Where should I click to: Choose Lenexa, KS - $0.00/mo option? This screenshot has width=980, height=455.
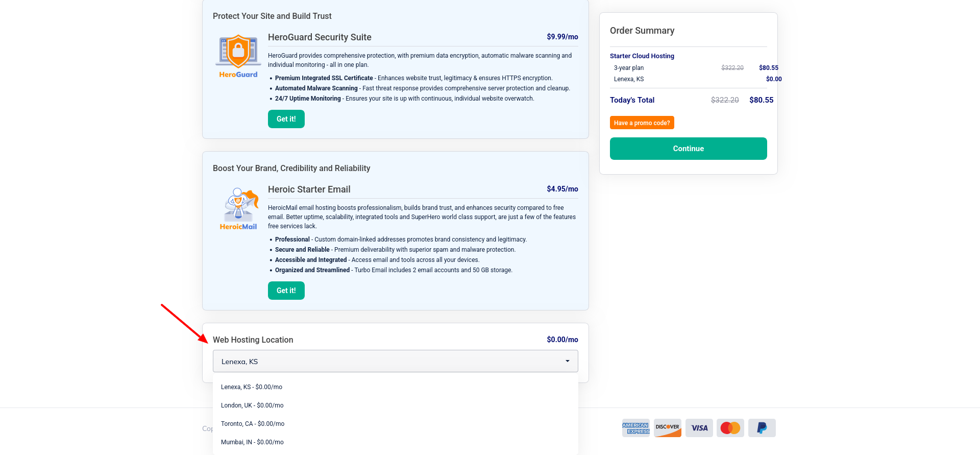pyautogui.click(x=396, y=387)
